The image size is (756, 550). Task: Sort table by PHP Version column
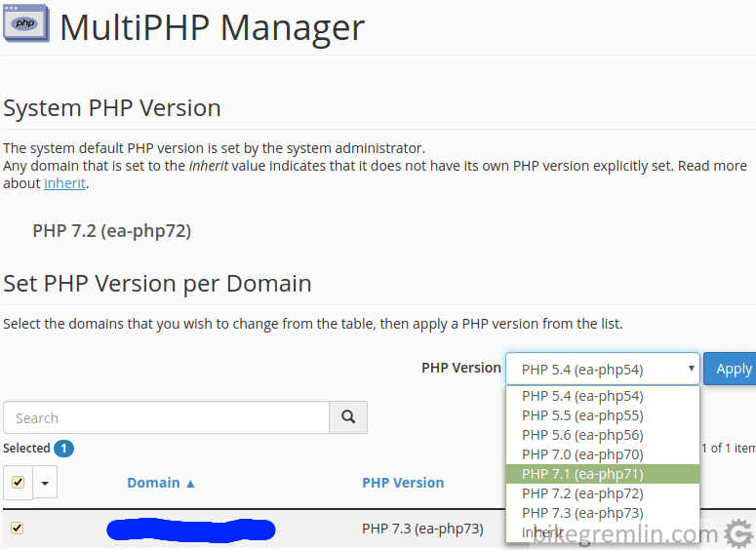pyautogui.click(x=403, y=483)
